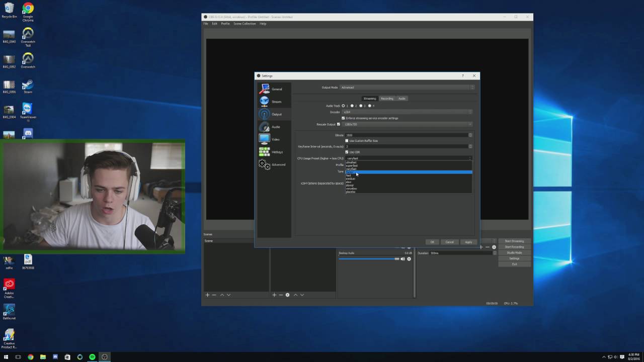Select audio track 3 radio button

point(361,106)
